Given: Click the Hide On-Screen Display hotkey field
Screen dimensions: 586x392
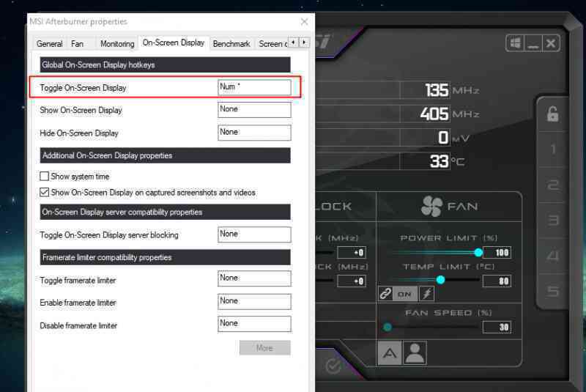Looking at the screenshot, I should (254, 133).
